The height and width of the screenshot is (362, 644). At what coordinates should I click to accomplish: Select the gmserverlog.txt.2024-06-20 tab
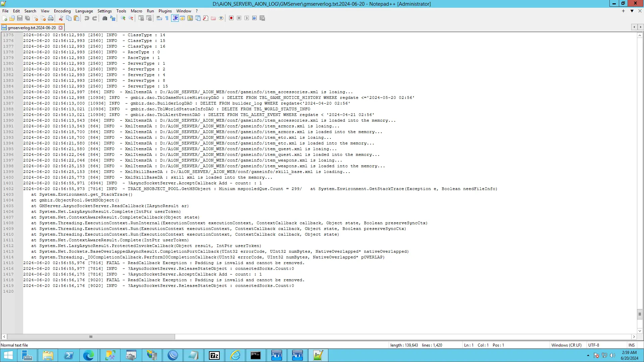(32, 28)
